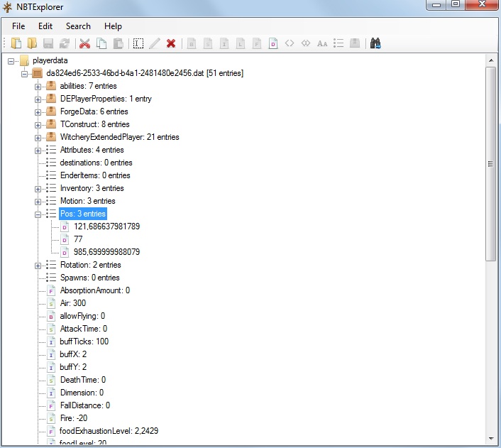Add a Short tag with S icon
This screenshot has height=448, width=501.
[x=208, y=43]
